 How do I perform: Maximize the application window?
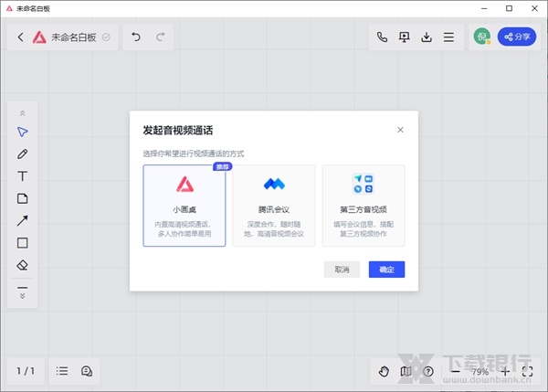click(x=510, y=8)
